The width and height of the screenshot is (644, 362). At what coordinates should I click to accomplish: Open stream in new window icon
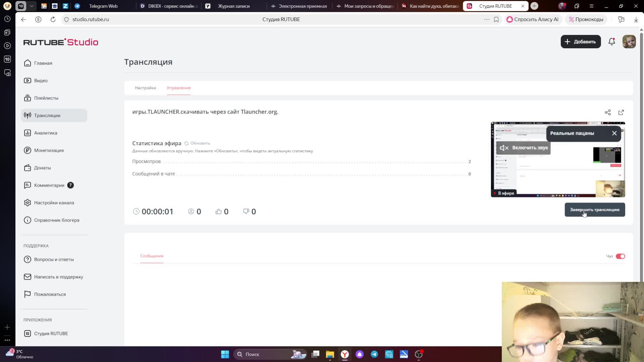click(621, 113)
